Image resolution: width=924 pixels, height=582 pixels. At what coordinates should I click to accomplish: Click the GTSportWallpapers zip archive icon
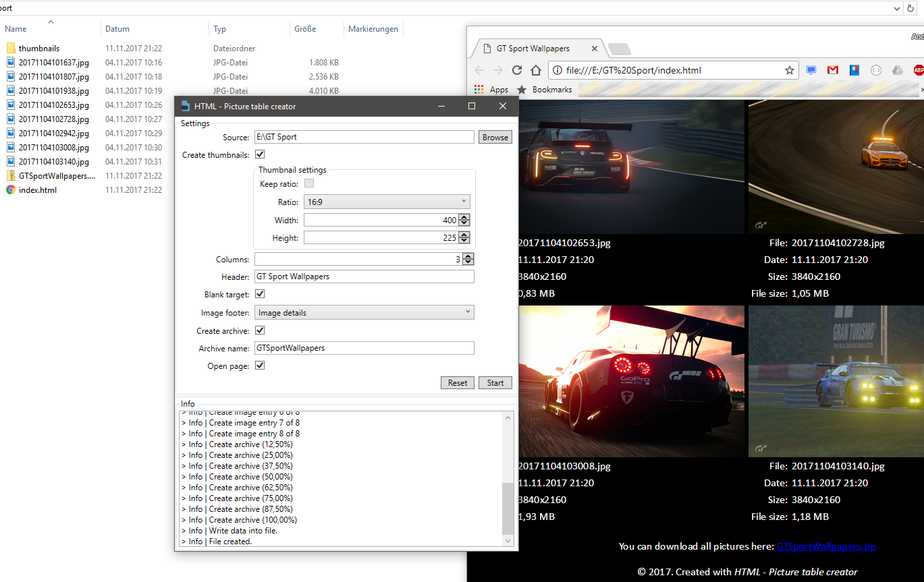[x=11, y=176]
